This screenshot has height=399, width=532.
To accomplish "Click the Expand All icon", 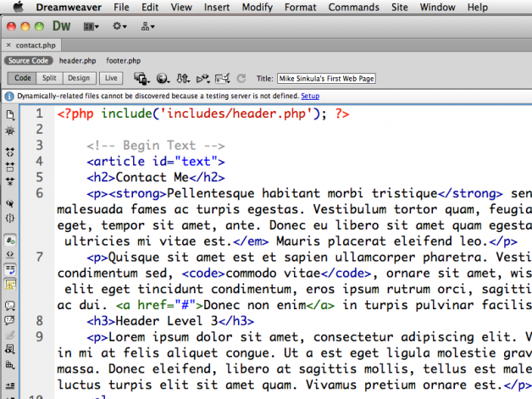I will pos(10,181).
